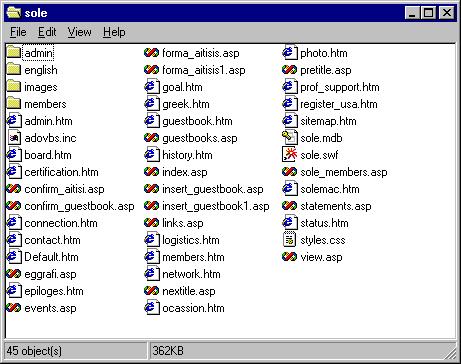Viewport: 461px width, 364px height.
Task: Select the guestbooks.asp file name
Action: pyautogui.click(x=200, y=138)
